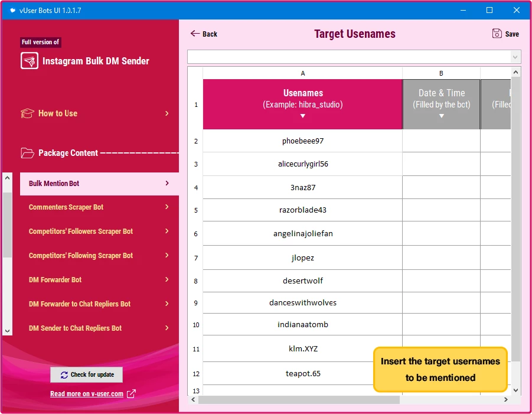The height and width of the screenshot is (414, 532).
Task: Click the external link icon beside v-user.com
Action: [x=131, y=394]
